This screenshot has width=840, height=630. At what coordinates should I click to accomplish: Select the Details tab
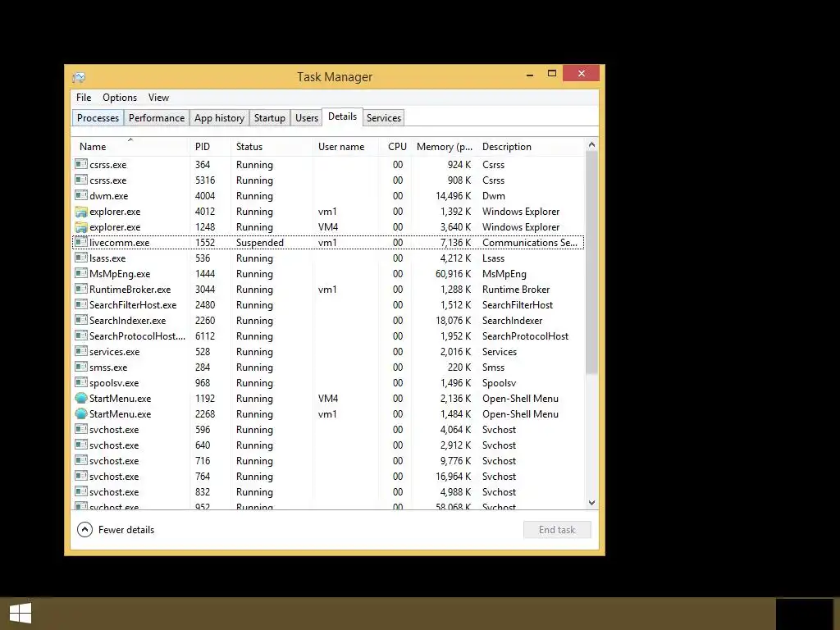tap(342, 116)
